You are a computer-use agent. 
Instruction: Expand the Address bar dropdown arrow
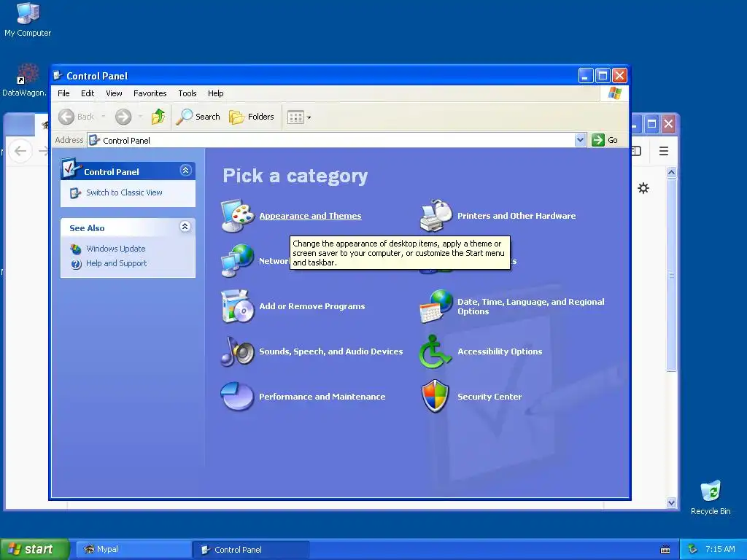click(580, 140)
